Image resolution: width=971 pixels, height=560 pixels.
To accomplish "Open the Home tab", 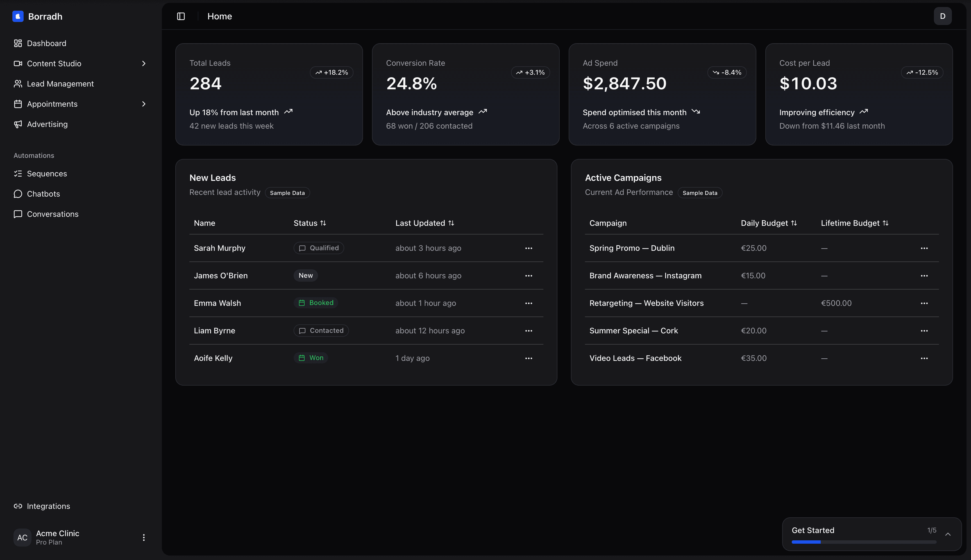I will 220,16.
